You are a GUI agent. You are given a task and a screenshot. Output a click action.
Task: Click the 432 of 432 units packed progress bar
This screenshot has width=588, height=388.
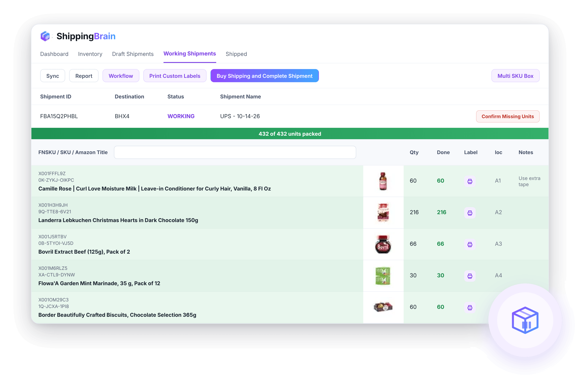point(290,134)
